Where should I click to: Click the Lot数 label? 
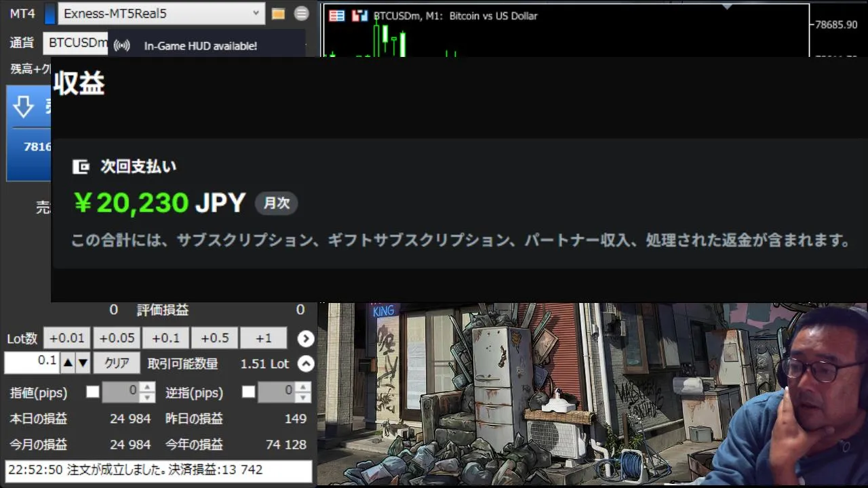[22, 338]
